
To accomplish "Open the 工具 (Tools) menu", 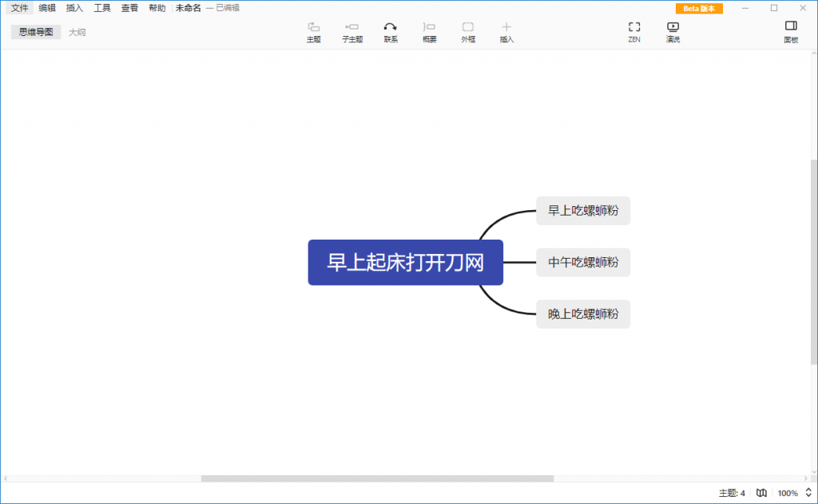I will [102, 7].
